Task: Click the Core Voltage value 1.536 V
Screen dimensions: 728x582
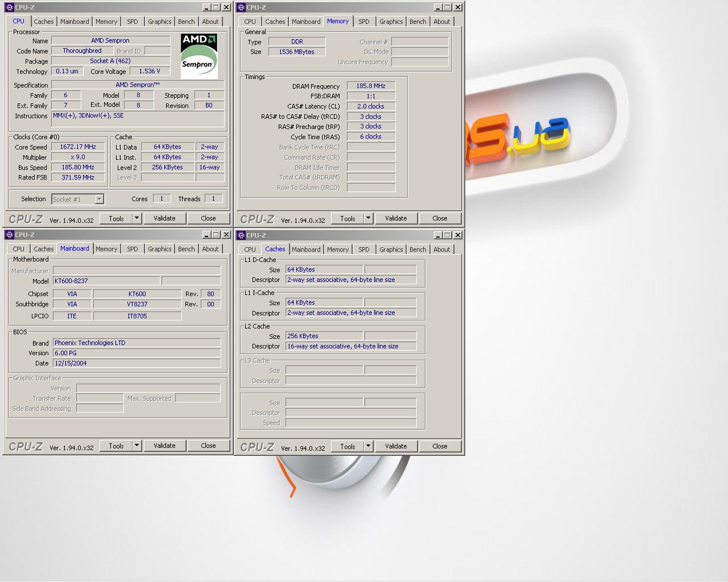Action: 150,71
